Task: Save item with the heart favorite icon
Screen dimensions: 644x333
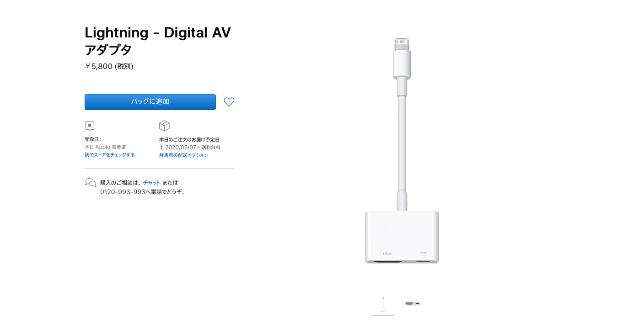Action: (x=229, y=102)
